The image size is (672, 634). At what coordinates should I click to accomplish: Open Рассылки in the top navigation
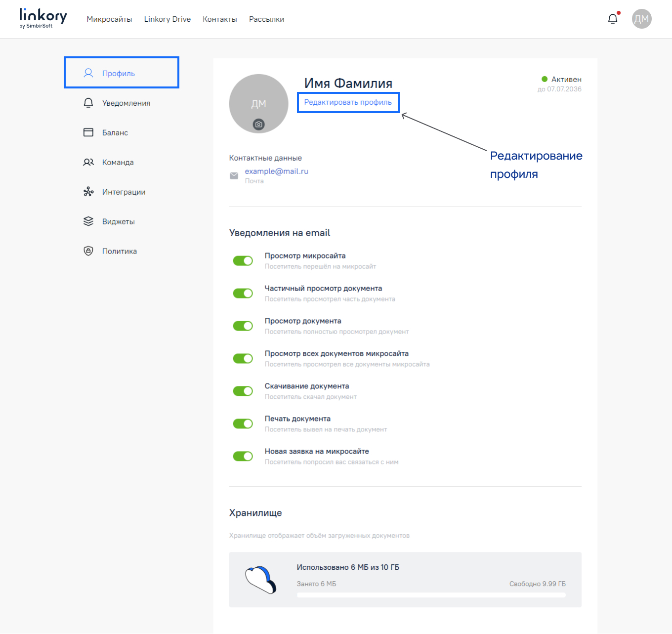tap(266, 19)
